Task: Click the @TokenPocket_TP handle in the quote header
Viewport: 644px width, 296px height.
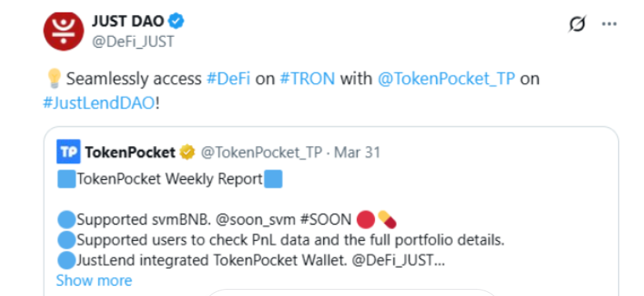Action: [x=261, y=153]
